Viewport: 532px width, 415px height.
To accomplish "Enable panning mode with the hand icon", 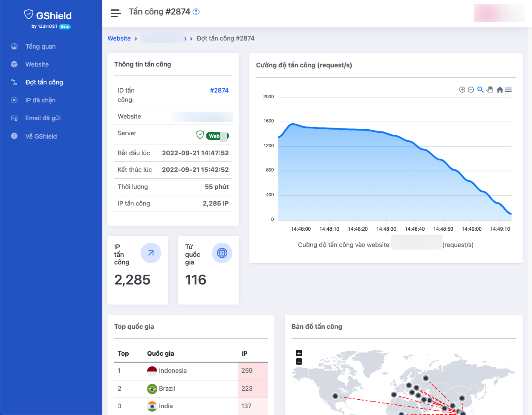I will (489, 90).
